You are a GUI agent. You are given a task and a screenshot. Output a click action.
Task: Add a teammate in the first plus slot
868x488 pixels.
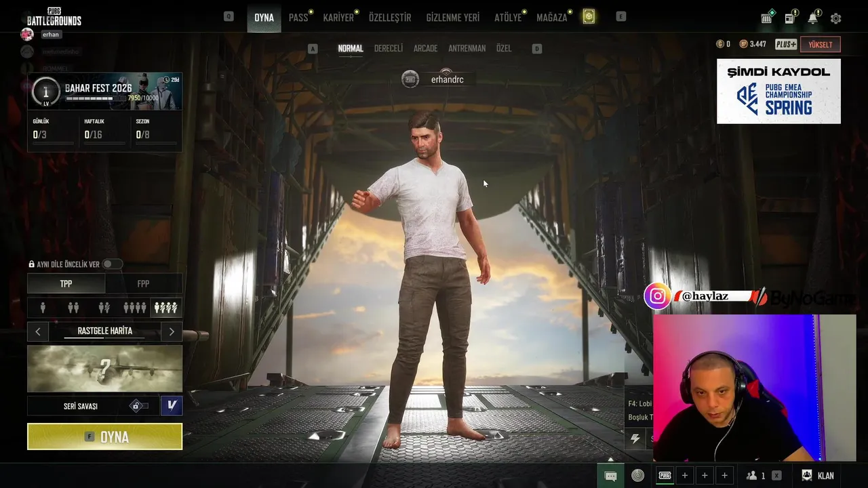coord(685,476)
